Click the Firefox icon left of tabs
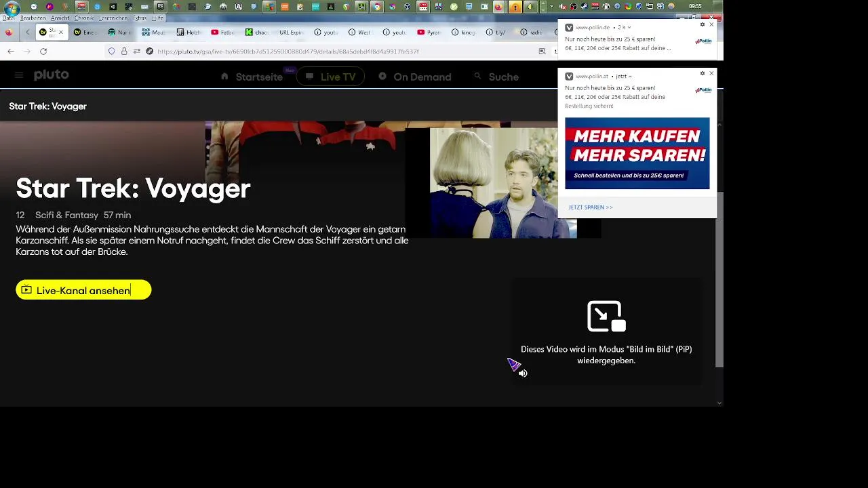The height and width of the screenshot is (488, 868). pyautogui.click(x=9, y=32)
